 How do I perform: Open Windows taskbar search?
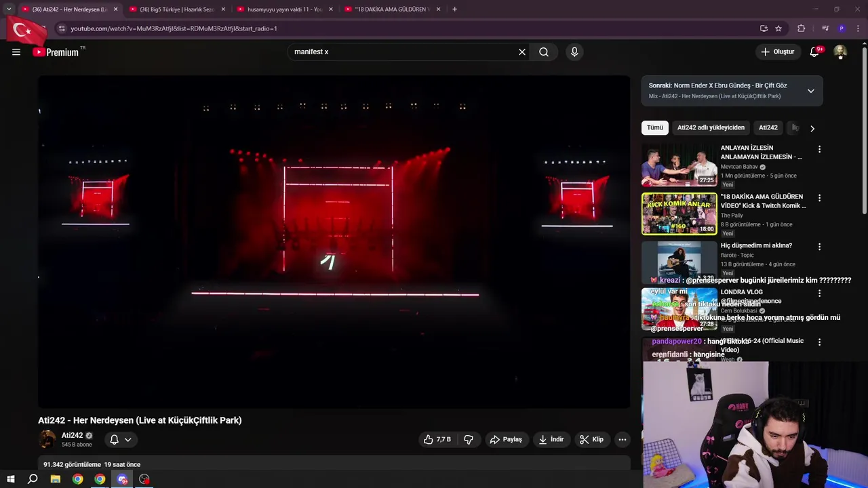33,479
